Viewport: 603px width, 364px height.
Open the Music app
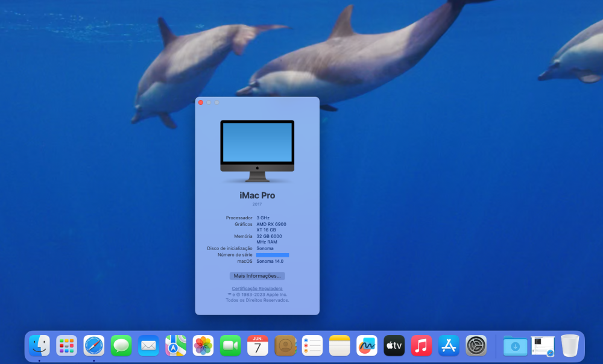tap(421, 345)
